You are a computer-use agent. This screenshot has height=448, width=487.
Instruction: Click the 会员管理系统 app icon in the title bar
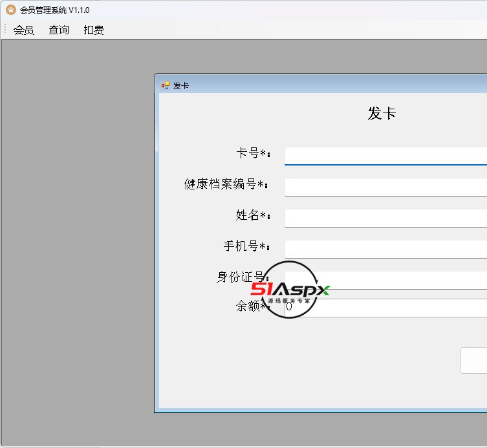(x=11, y=10)
